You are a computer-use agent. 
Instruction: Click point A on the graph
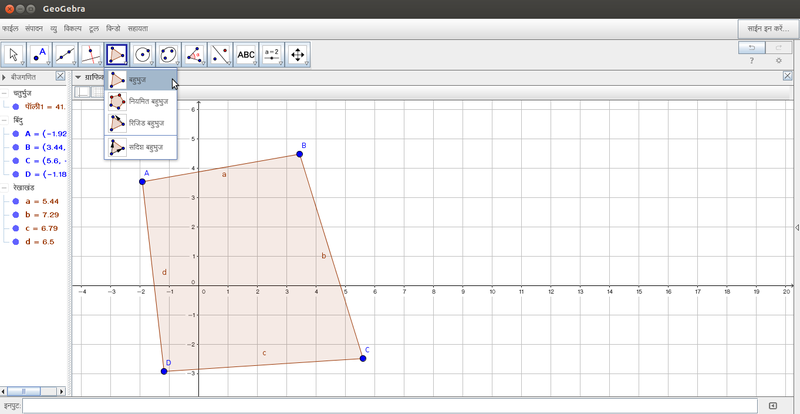142,182
